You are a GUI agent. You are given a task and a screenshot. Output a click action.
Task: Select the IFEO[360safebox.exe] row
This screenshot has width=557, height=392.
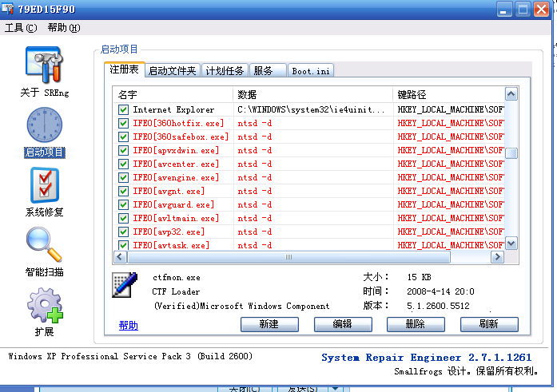tap(309, 137)
